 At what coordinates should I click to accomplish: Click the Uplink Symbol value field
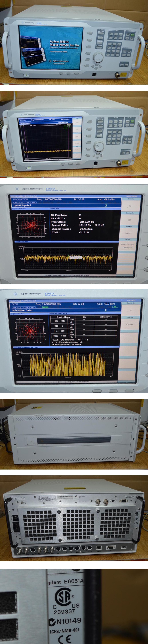pyautogui.click(x=106, y=206)
